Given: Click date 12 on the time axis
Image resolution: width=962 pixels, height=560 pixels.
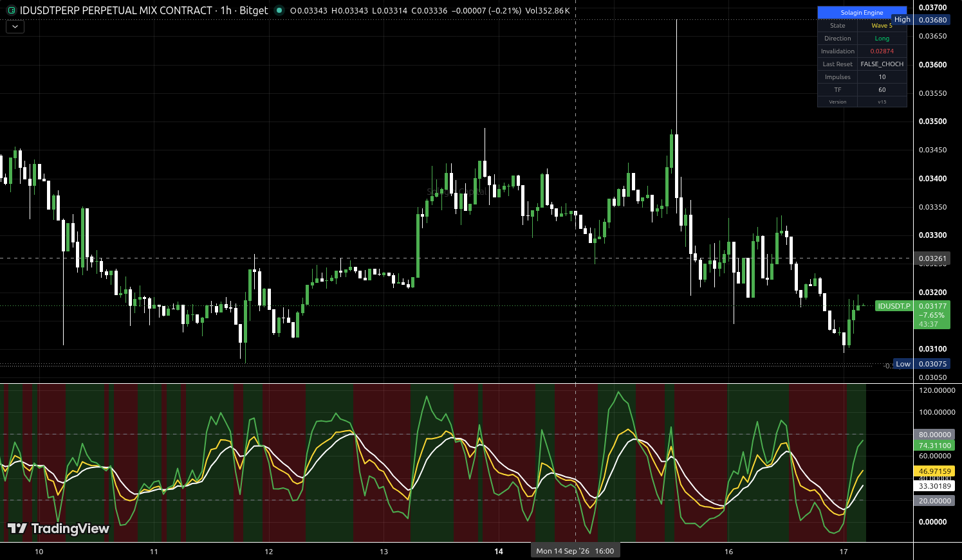Looking at the screenshot, I should pyautogui.click(x=269, y=552).
